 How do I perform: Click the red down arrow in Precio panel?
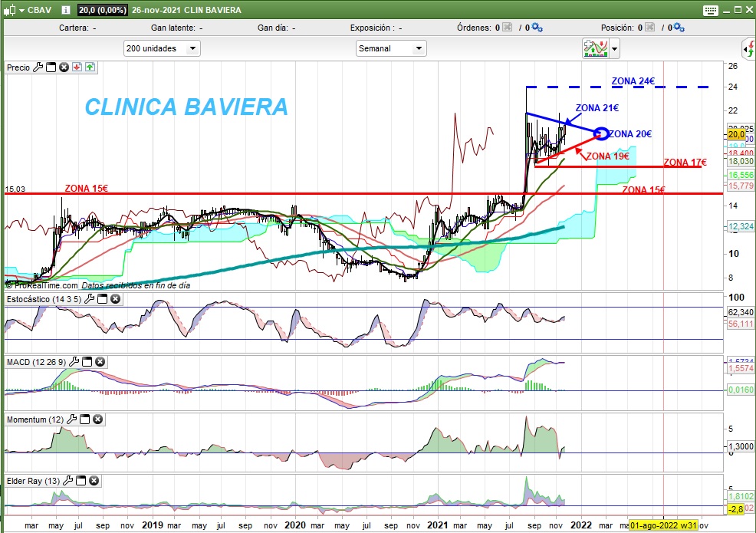click(x=77, y=67)
